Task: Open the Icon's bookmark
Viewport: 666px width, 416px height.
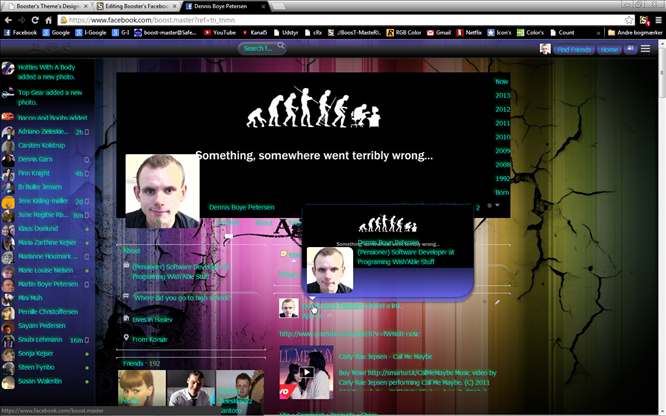Action: pyautogui.click(x=500, y=32)
